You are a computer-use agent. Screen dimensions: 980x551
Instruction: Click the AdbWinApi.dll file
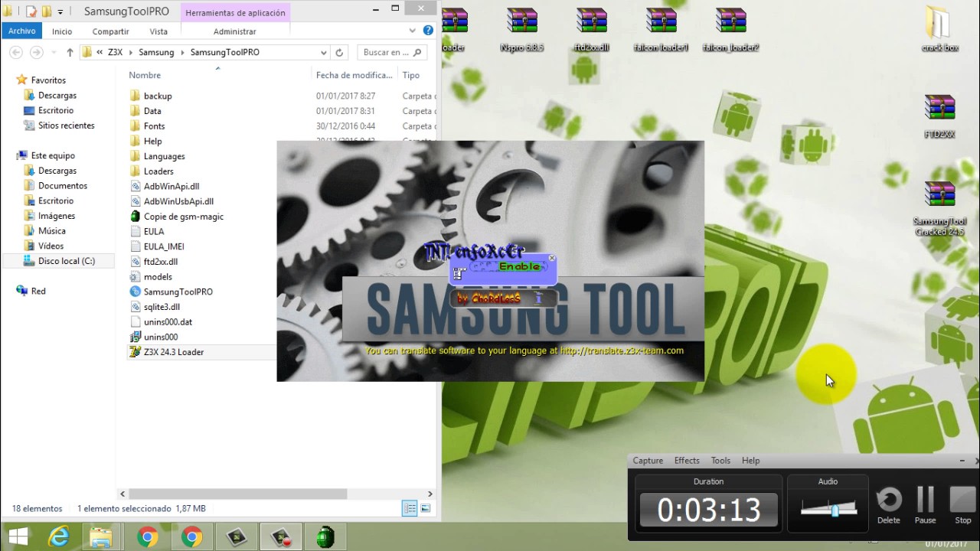tap(171, 187)
